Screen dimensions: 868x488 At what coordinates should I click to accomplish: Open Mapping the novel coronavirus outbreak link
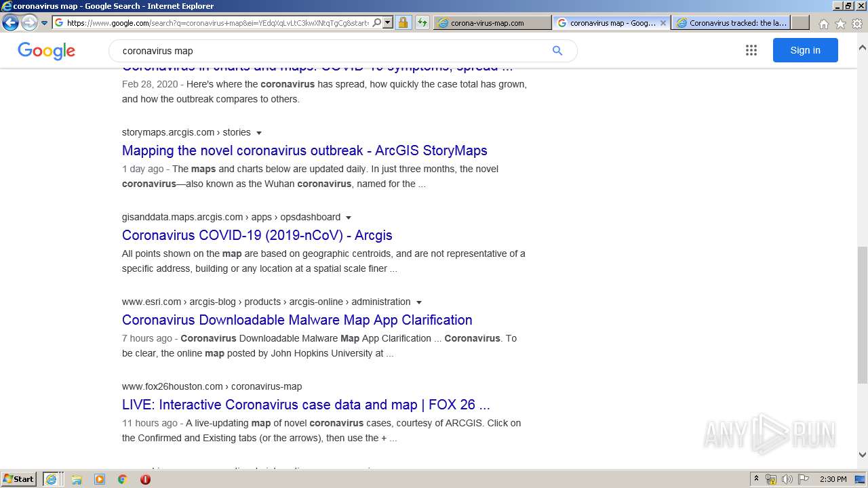coord(304,150)
